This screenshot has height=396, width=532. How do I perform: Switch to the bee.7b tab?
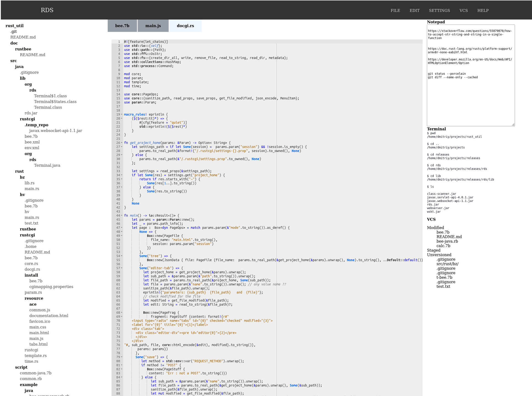point(122,26)
